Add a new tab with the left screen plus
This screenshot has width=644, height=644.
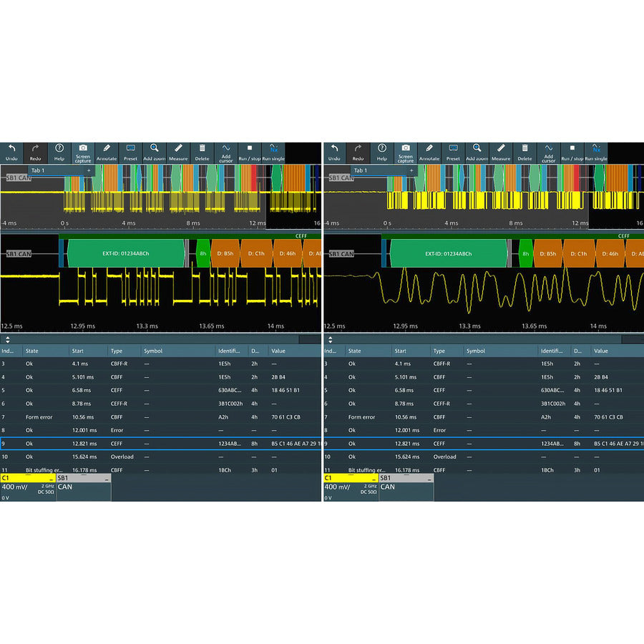point(89,170)
